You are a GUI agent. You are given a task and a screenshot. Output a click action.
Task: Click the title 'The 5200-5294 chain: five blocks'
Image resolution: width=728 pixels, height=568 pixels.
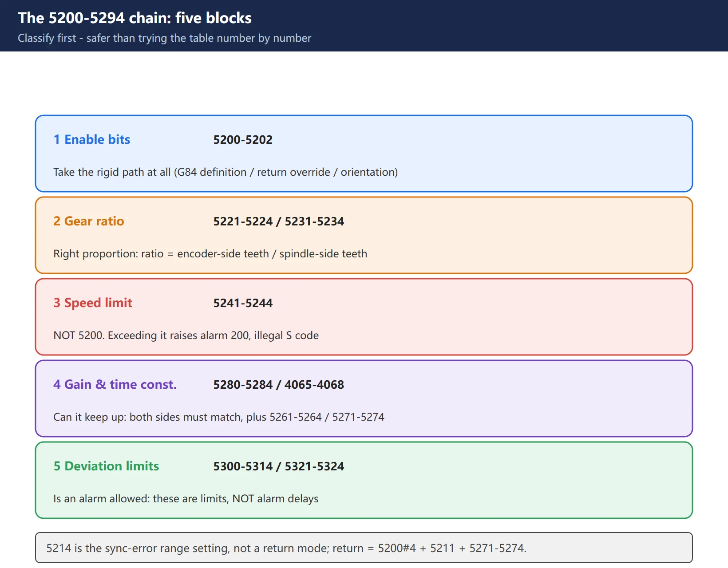(x=135, y=18)
